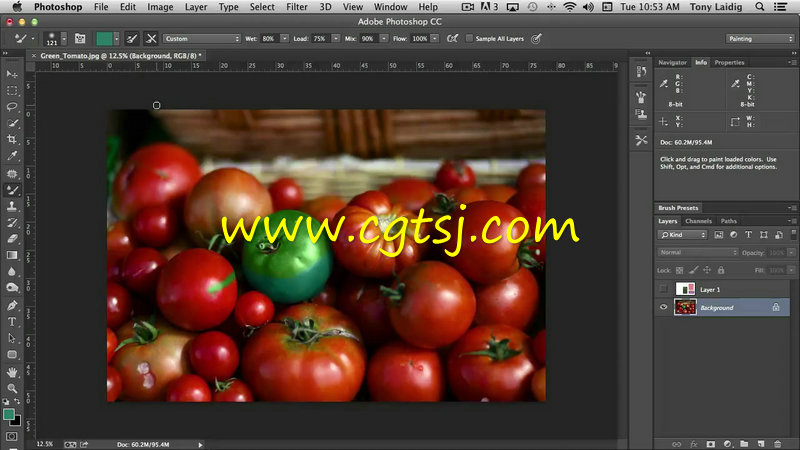The width and height of the screenshot is (800, 450).
Task: Add a layer mask button
Action: (710, 444)
